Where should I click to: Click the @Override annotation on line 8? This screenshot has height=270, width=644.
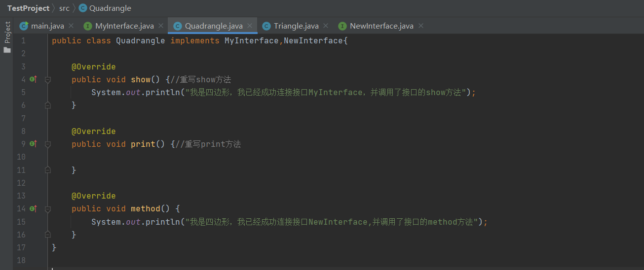(x=94, y=131)
